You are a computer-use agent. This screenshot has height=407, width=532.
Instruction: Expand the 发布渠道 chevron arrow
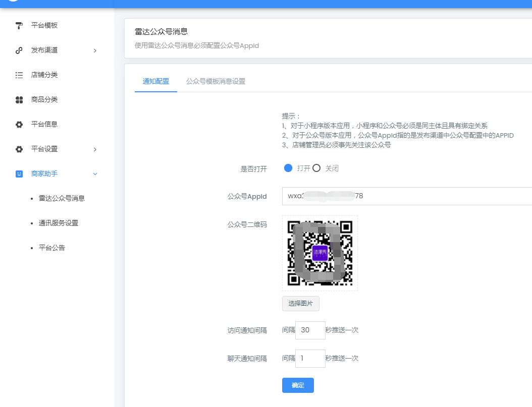coord(95,50)
